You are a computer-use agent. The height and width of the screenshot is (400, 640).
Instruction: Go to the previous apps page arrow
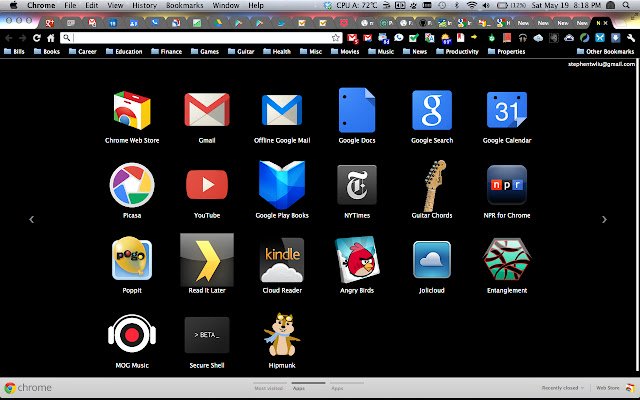pyautogui.click(x=31, y=219)
